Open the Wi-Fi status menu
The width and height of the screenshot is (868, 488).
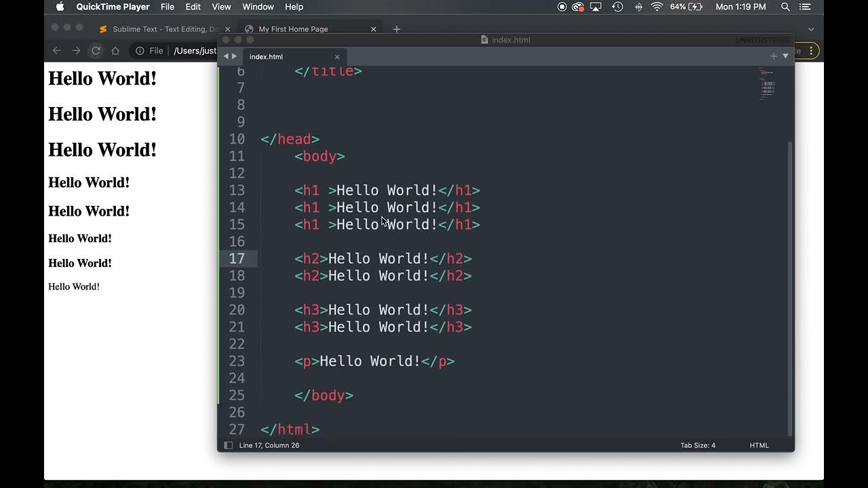[x=656, y=7]
